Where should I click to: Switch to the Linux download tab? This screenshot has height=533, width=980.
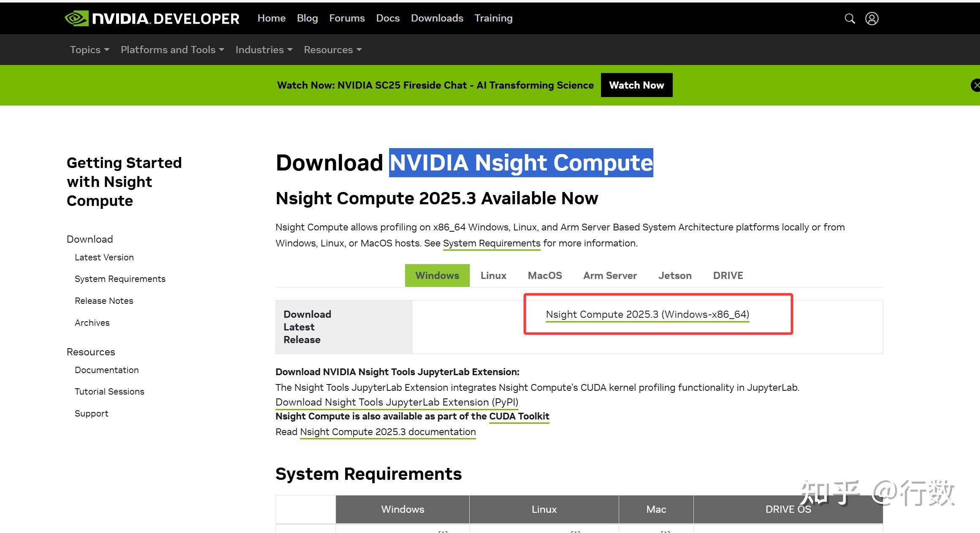click(493, 275)
